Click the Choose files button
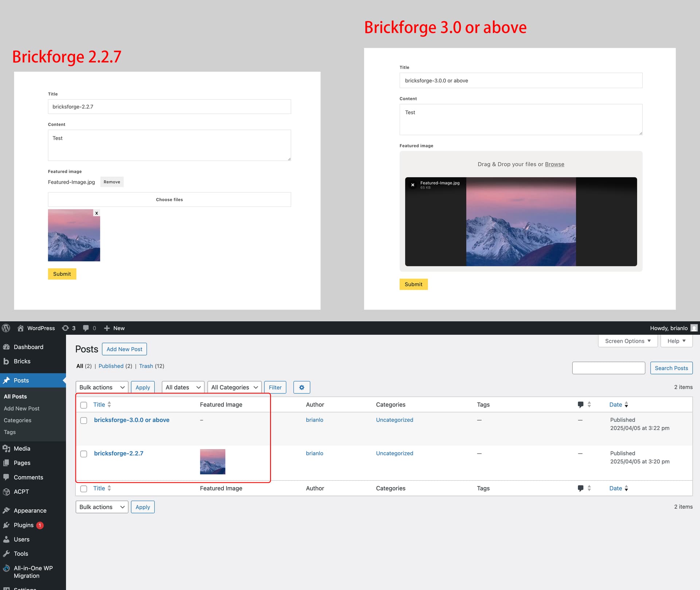 click(169, 199)
